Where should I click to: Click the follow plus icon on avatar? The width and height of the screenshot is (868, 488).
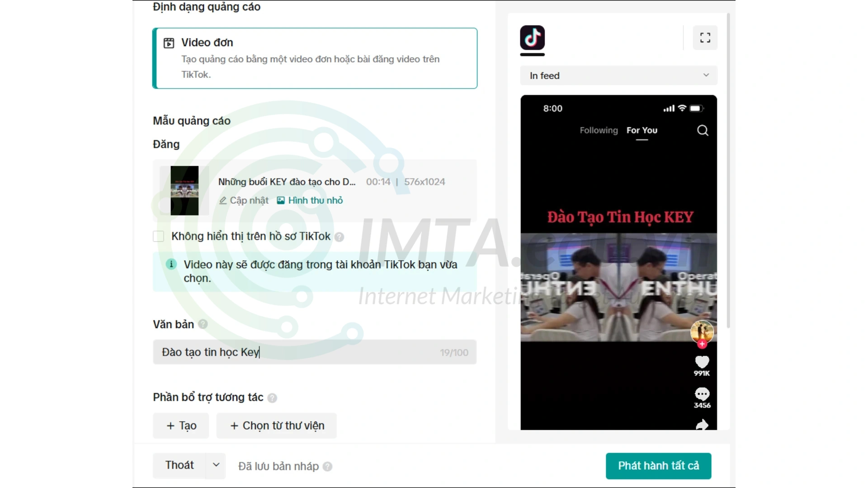702,344
